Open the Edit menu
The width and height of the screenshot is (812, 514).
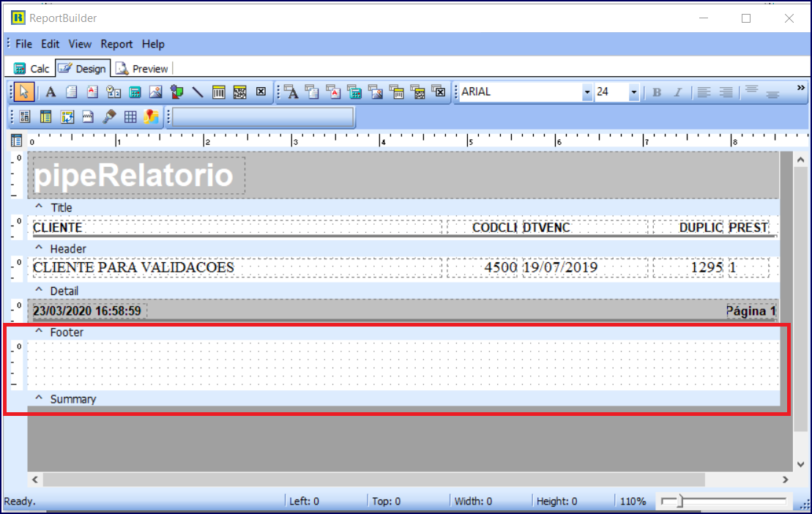pos(51,44)
